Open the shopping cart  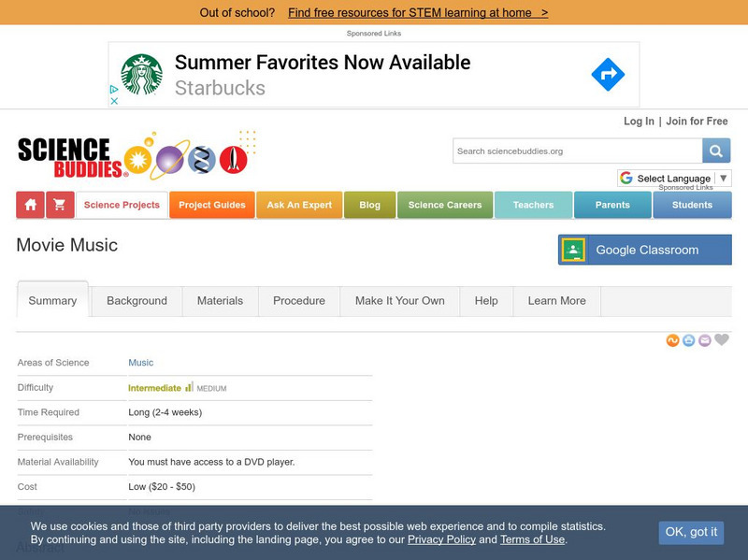click(x=59, y=205)
